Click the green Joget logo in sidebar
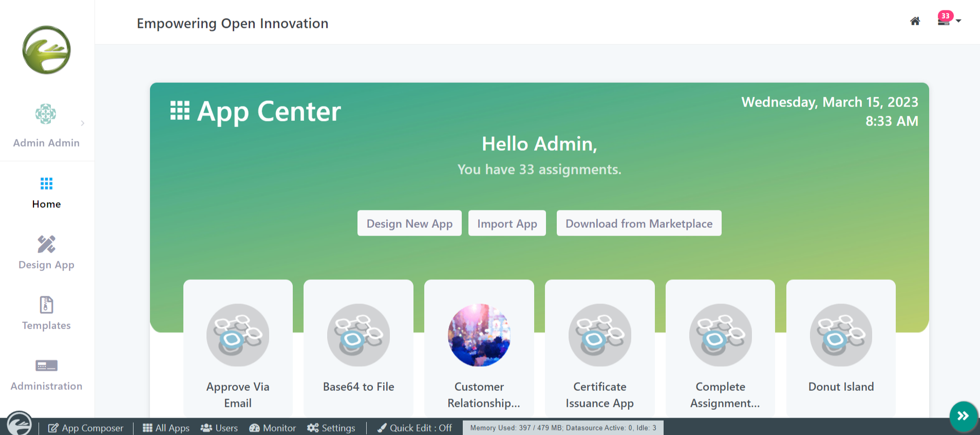Viewport: 980px width, 435px height. click(47, 50)
